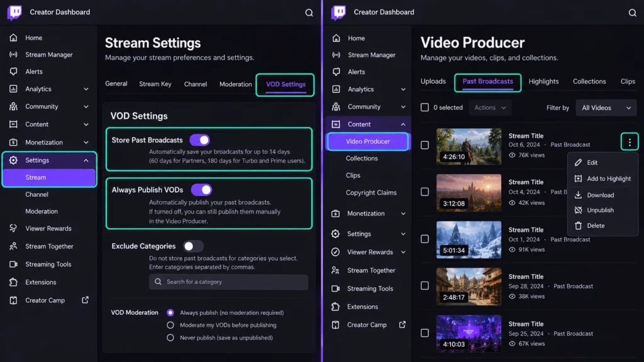
Task: Switch to the Stream Key tab
Action: pos(155,84)
